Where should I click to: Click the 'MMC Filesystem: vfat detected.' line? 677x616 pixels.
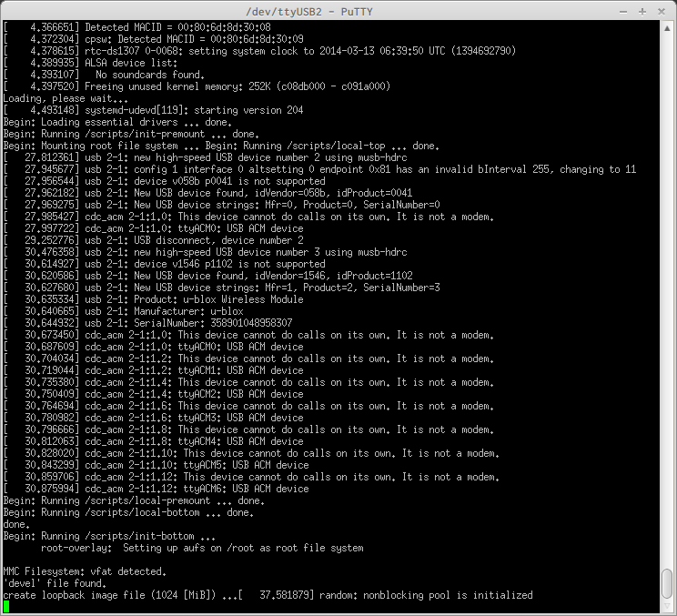pyautogui.click(x=85, y=571)
